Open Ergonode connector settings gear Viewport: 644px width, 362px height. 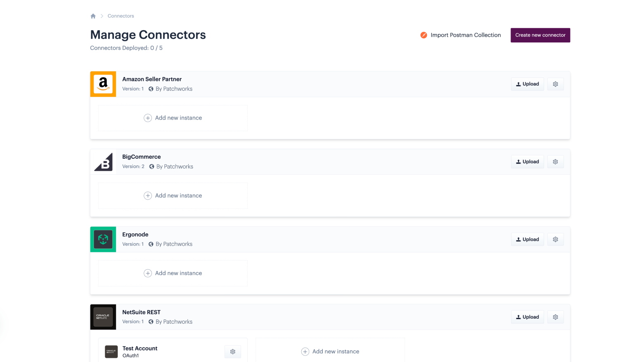[555, 240]
